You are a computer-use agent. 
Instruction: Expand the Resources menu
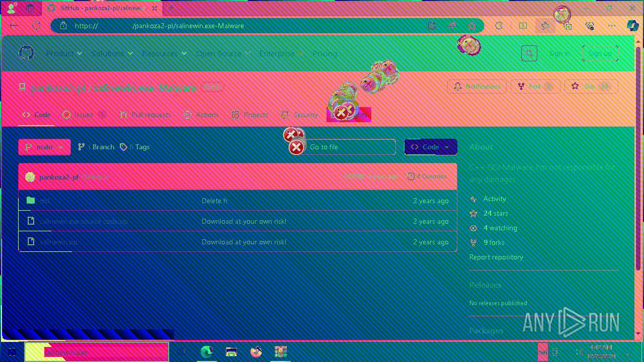click(165, 53)
